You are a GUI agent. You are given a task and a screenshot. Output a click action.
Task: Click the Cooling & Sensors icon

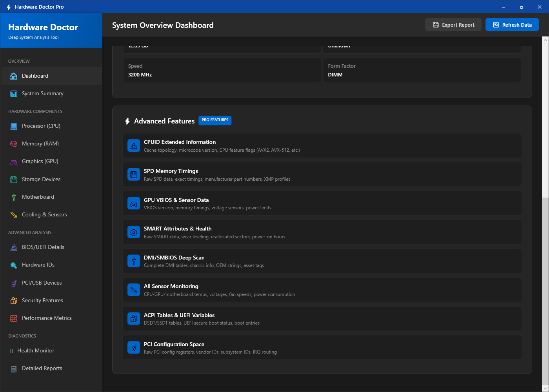(14, 215)
